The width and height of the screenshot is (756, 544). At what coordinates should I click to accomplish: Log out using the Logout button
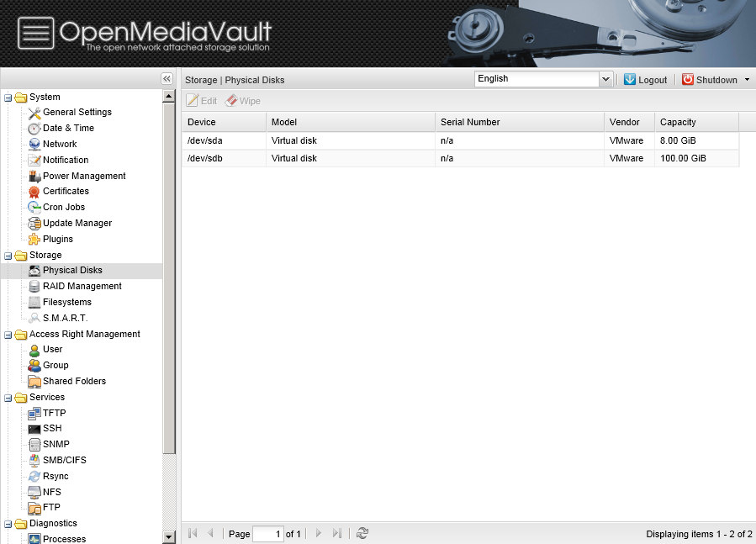point(646,80)
